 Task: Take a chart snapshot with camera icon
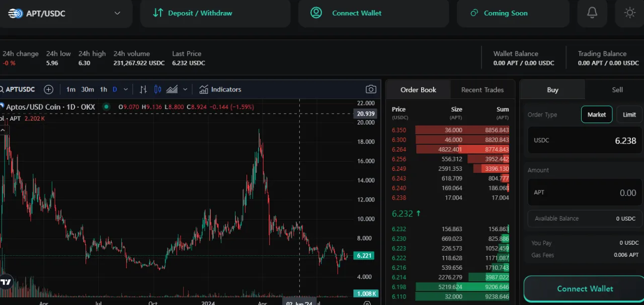pos(371,89)
